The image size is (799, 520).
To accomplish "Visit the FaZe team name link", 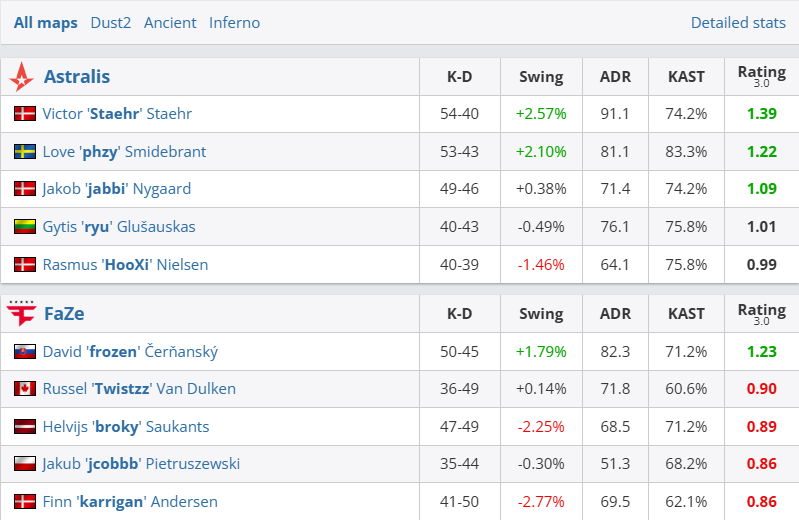I will (x=64, y=314).
